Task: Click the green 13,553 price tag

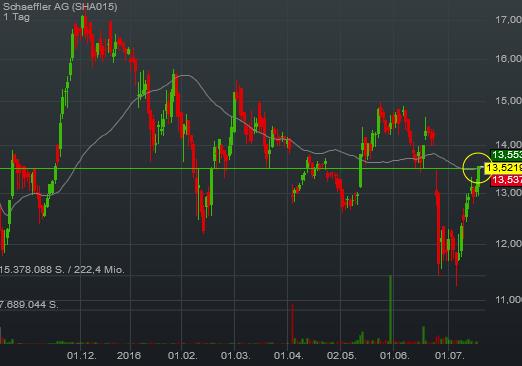Action: (x=507, y=155)
